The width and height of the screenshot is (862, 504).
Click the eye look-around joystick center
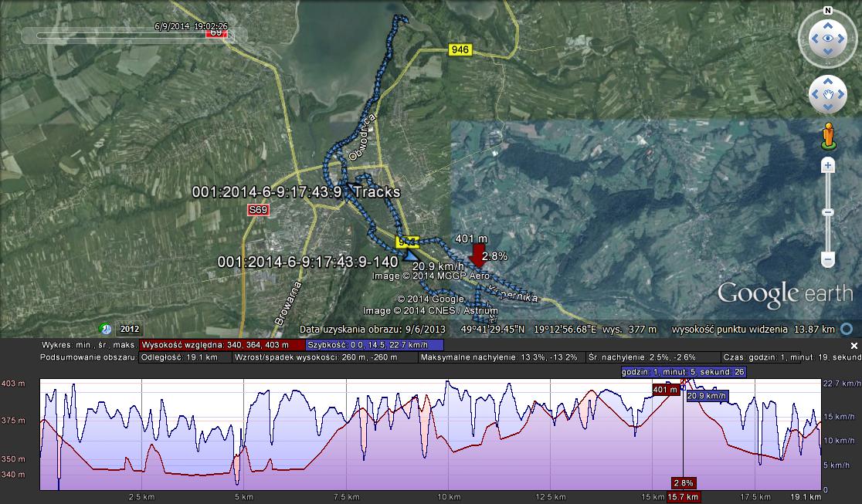pos(827,38)
